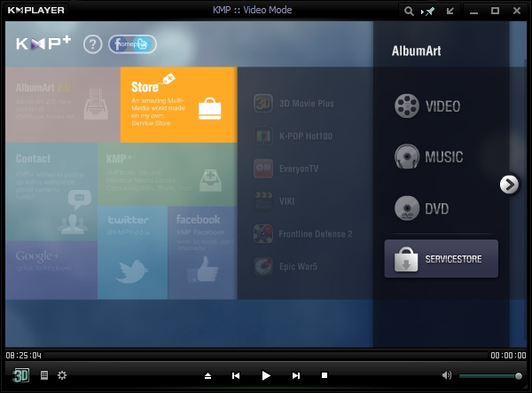Click the search magnifier icon
Viewport: 532px width, 393px height.
410,12
